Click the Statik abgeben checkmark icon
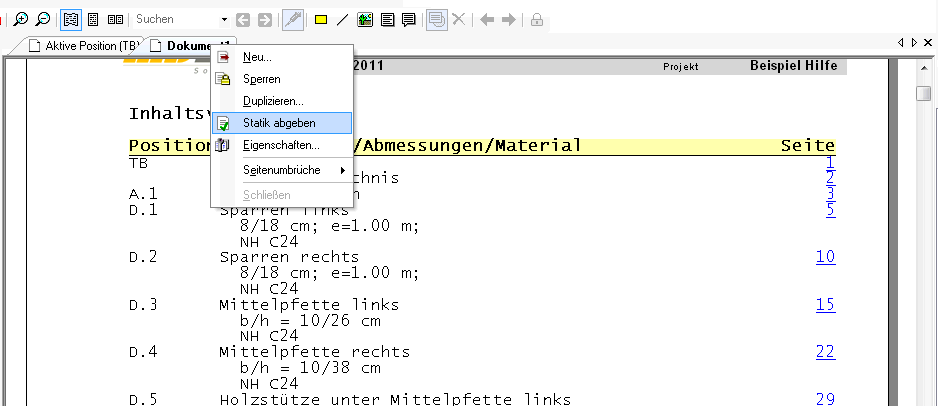The image size is (938, 406). tap(223, 123)
